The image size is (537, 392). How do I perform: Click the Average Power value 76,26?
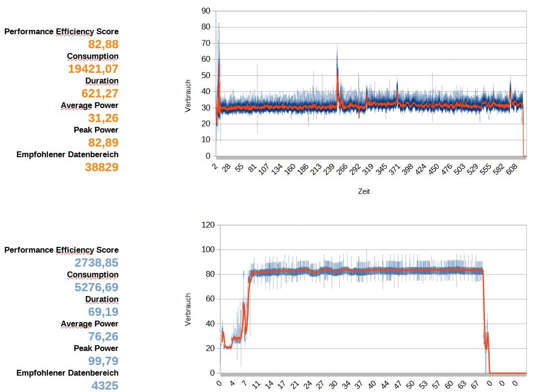(103, 337)
